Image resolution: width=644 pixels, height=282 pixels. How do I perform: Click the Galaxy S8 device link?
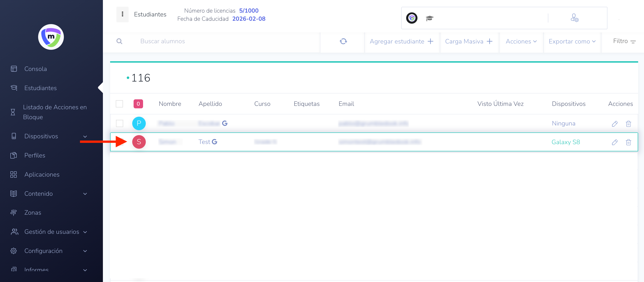point(565,142)
